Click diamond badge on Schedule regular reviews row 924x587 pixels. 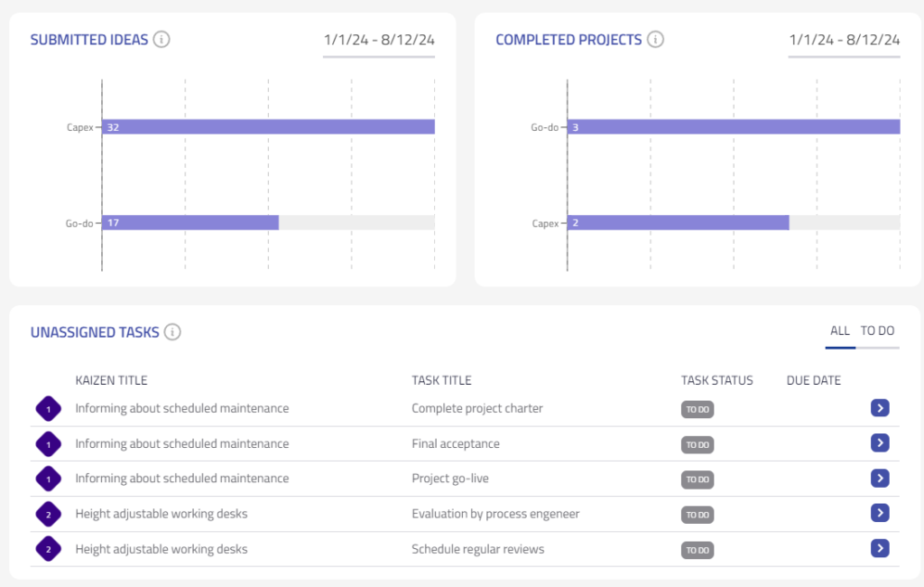(48, 549)
